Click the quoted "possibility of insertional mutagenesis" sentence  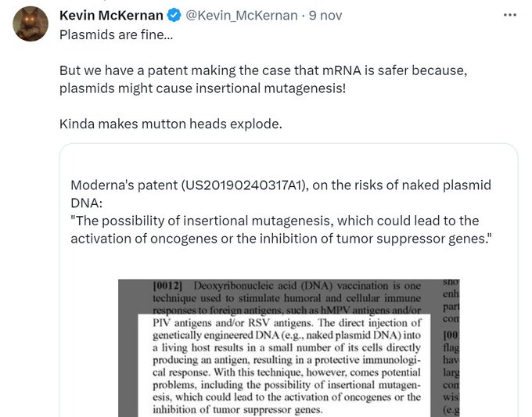(x=274, y=221)
